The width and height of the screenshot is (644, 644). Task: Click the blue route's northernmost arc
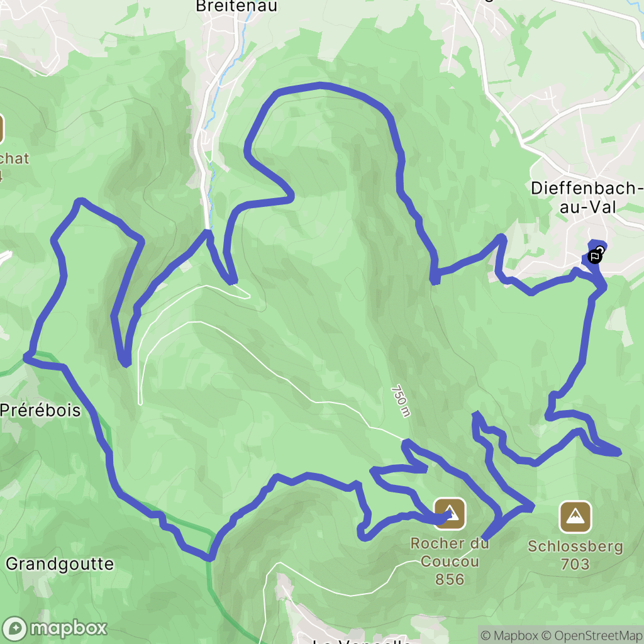(320, 86)
